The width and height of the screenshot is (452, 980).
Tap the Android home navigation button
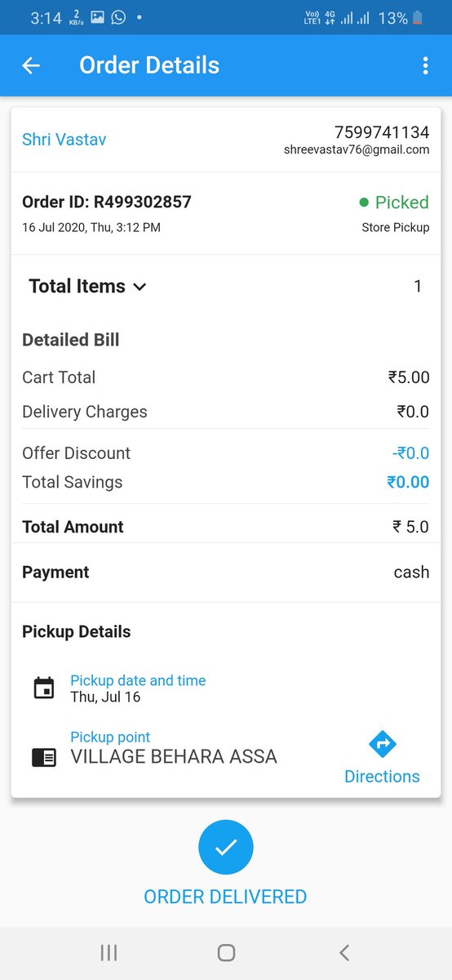226,952
